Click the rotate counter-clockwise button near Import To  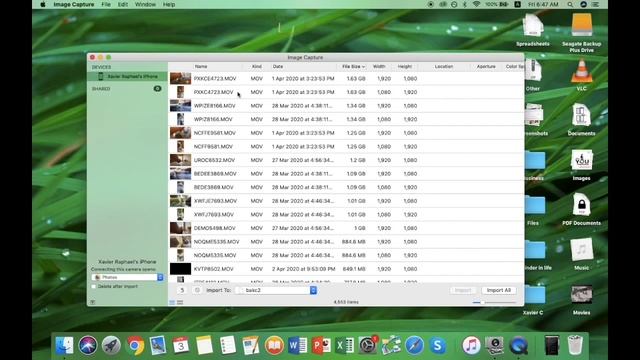(182, 290)
